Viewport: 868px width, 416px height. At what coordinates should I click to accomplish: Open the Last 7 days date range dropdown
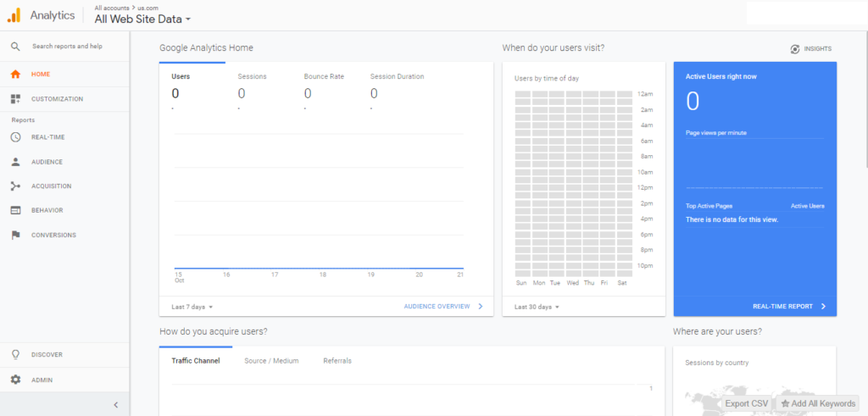click(192, 307)
